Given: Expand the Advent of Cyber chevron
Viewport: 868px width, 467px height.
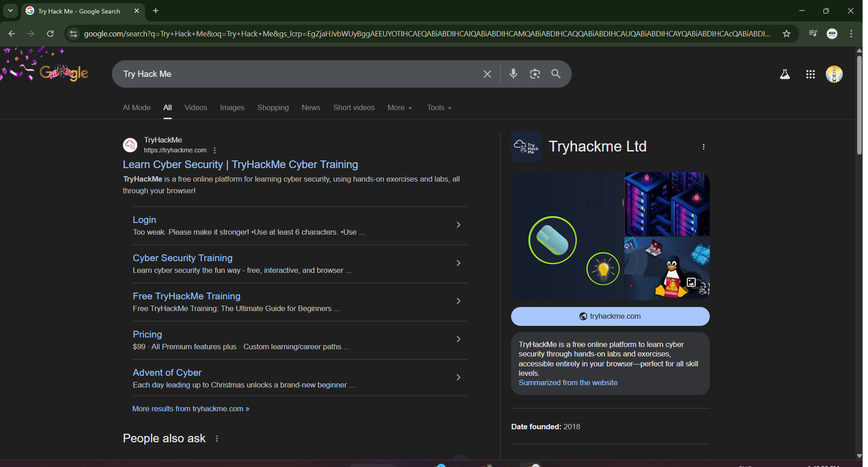Looking at the screenshot, I should [x=458, y=378].
